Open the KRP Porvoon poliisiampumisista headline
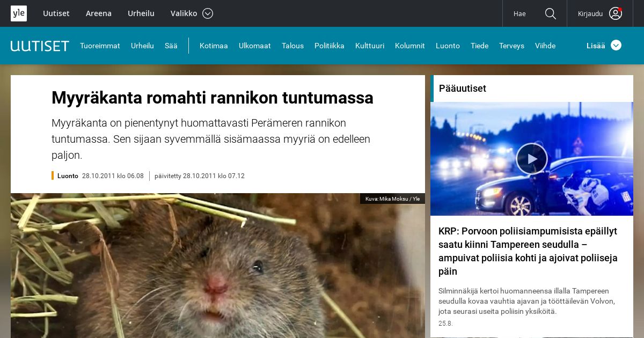Viewport: 644px width, 338px height. 528,251
